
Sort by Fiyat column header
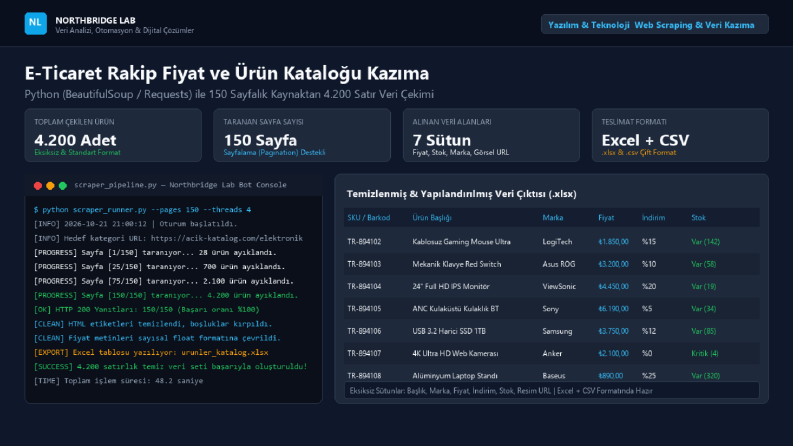[x=606, y=217]
